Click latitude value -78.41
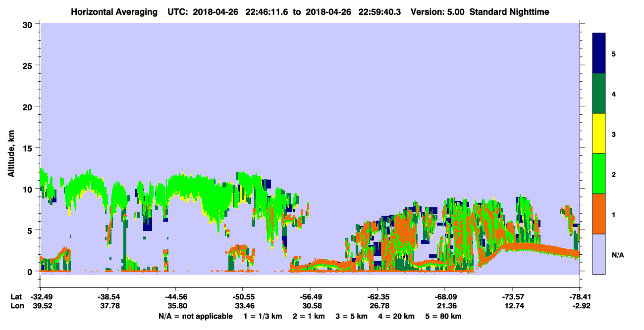 point(579,297)
